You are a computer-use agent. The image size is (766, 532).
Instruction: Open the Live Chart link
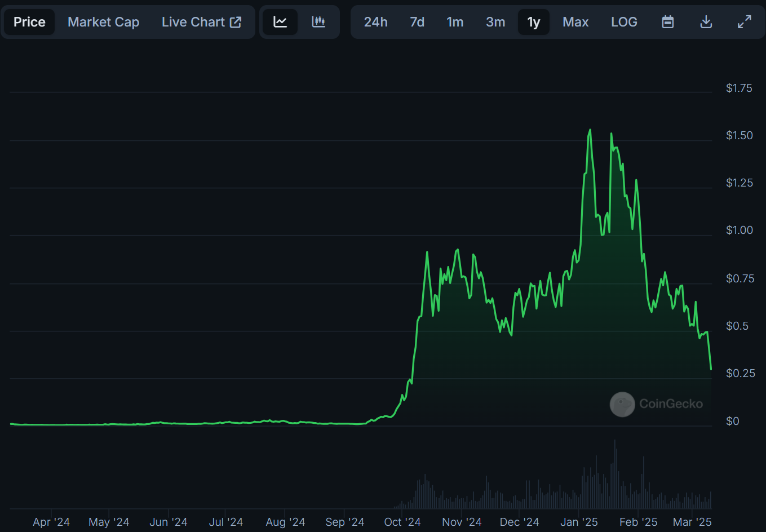(x=202, y=22)
